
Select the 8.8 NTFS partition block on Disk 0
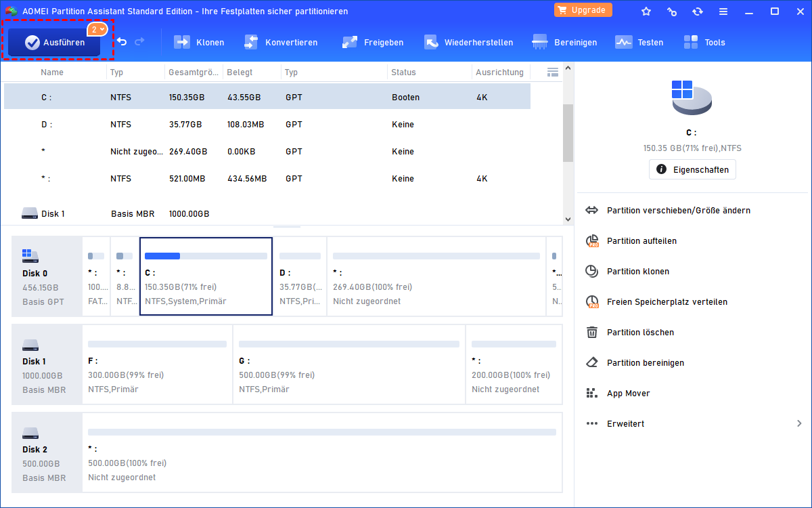click(x=124, y=276)
